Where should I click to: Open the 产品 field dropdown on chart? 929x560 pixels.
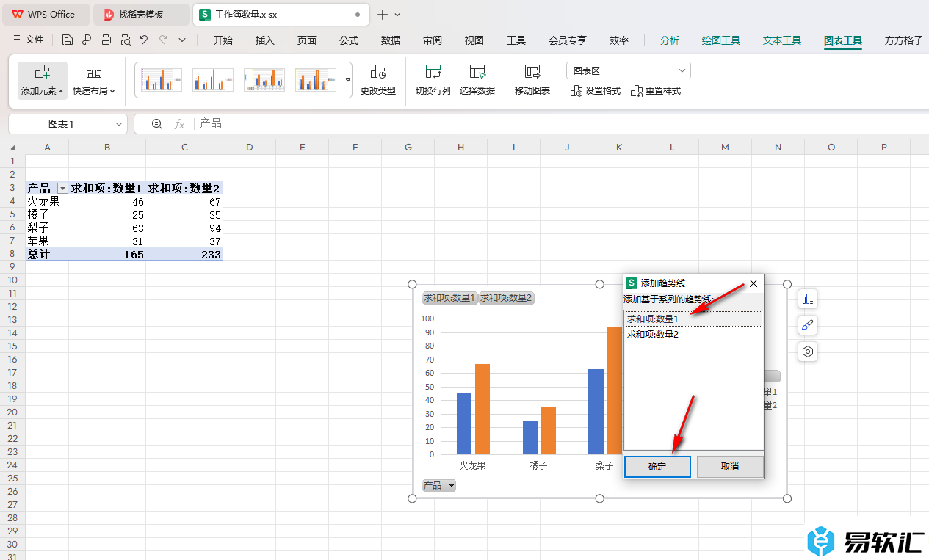438,485
